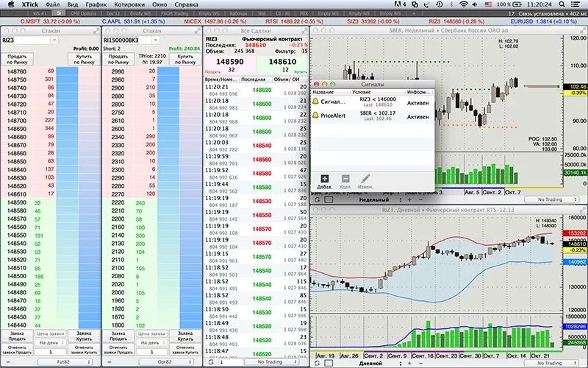Open Недельный timeframe selector
This screenshot has width=588, height=368.
[379, 199]
